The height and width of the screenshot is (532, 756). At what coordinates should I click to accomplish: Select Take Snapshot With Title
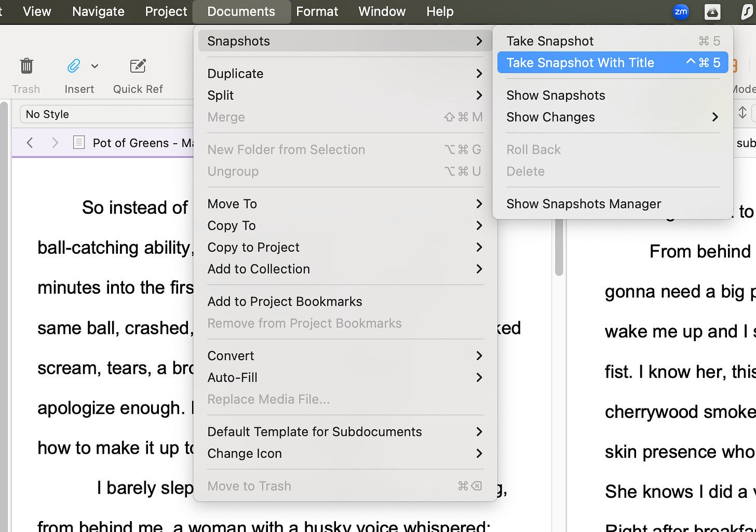[x=580, y=62]
